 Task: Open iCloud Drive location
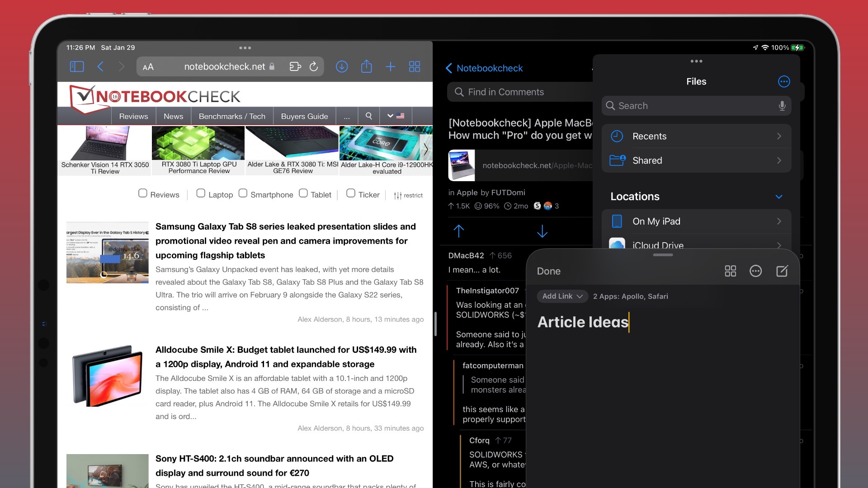point(696,243)
